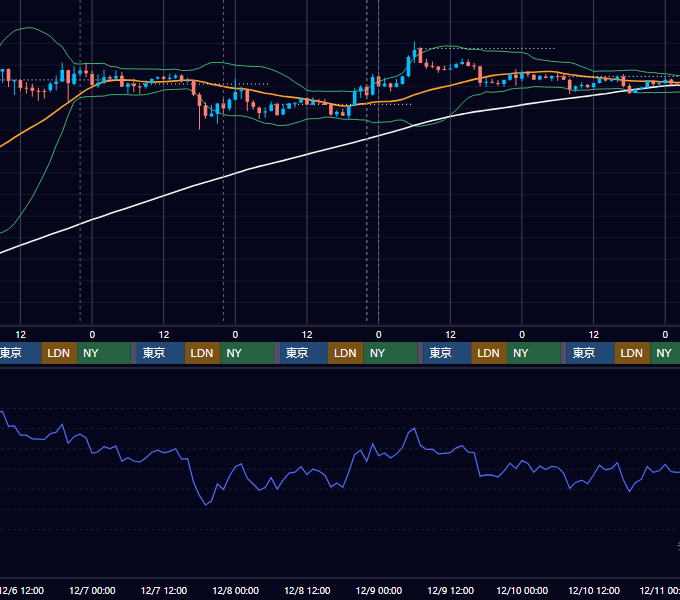Select the LDN session block on 12/7
The image size is (680, 600).
click(203, 353)
